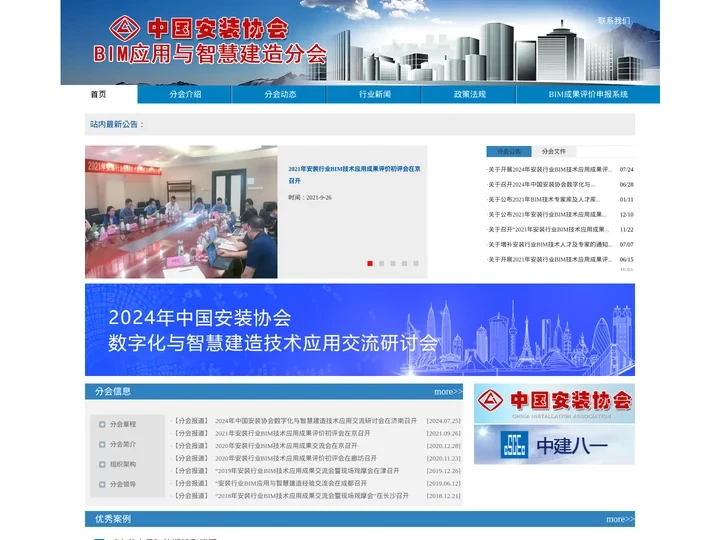Open the 行业新闻 menu item

coord(375,94)
